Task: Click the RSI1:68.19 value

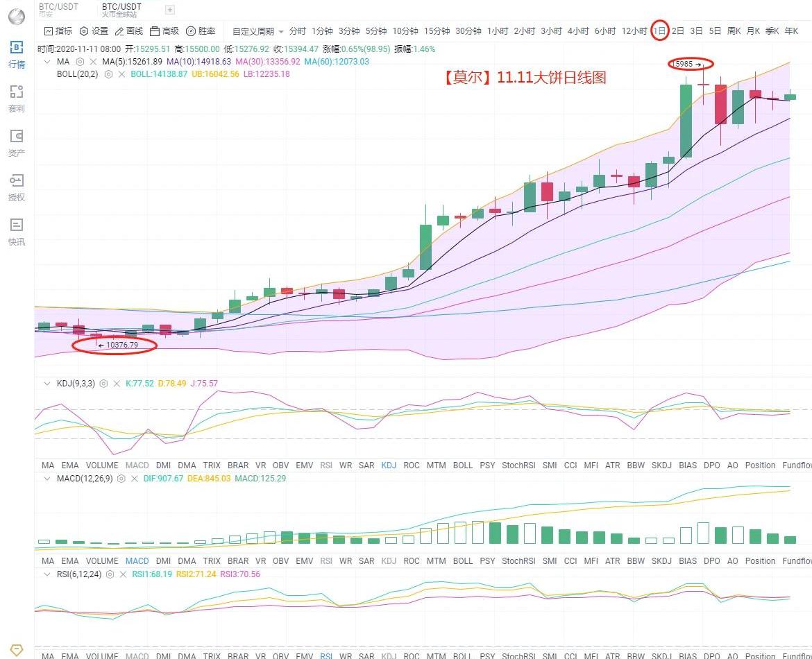Action: [152, 574]
